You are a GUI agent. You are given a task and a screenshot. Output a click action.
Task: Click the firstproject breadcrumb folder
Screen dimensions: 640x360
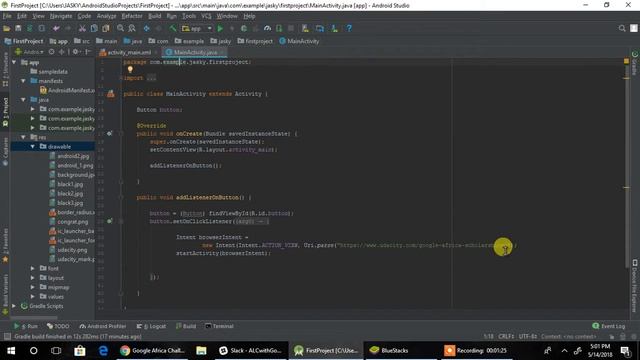pos(255,41)
